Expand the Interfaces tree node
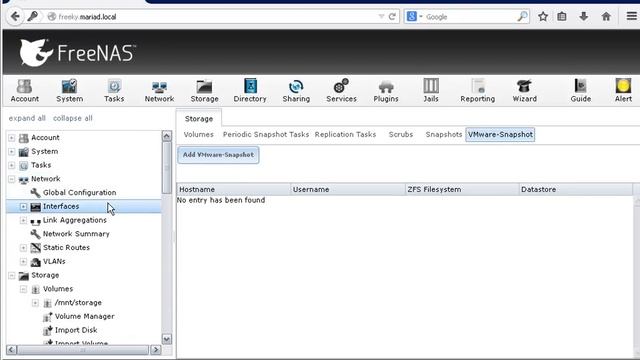 pyautogui.click(x=24, y=207)
